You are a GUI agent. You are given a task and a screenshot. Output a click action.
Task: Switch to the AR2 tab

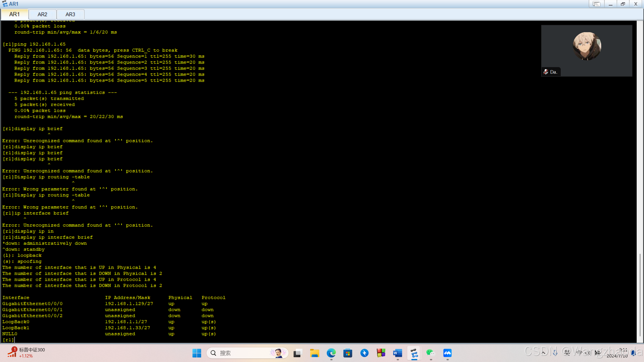[42, 14]
